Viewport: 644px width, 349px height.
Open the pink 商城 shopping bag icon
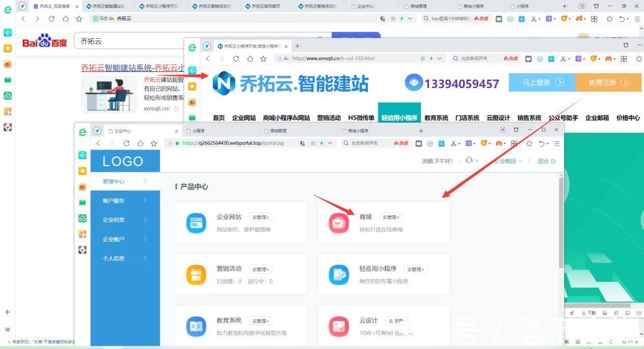tap(339, 223)
